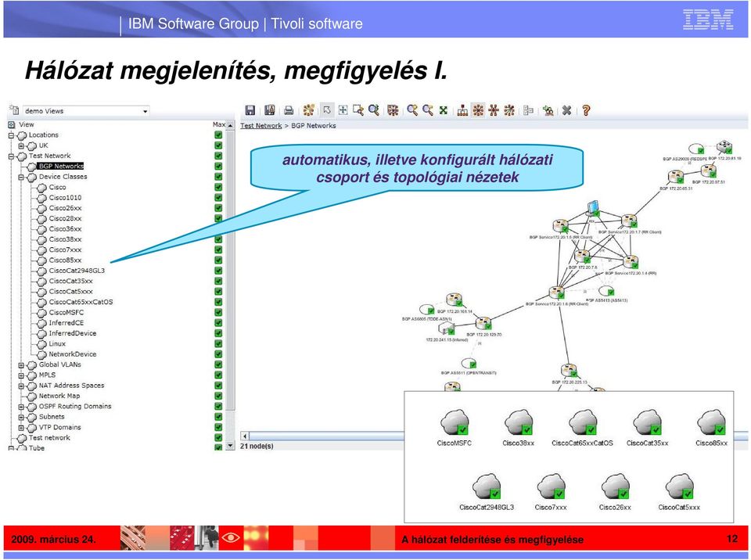Toggle the Max checkbox for BGP Networks row
751x560 pixels.
pyautogui.click(x=218, y=167)
